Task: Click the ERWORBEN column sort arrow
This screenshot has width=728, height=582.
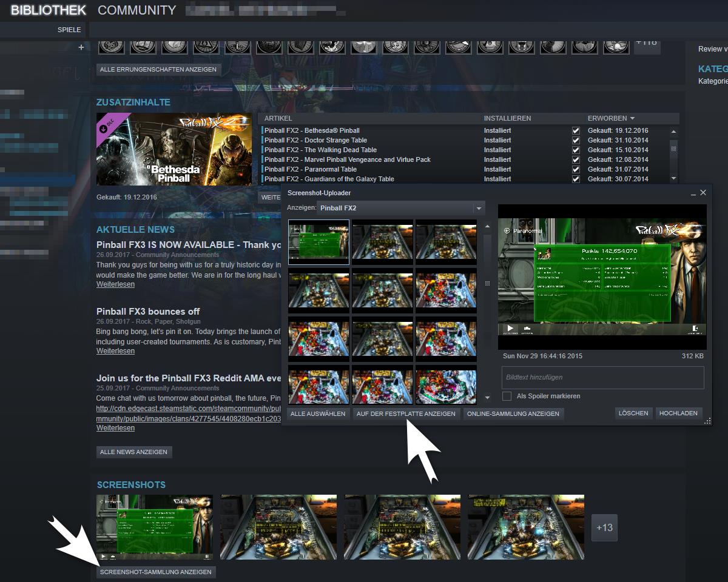Action: (632, 118)
